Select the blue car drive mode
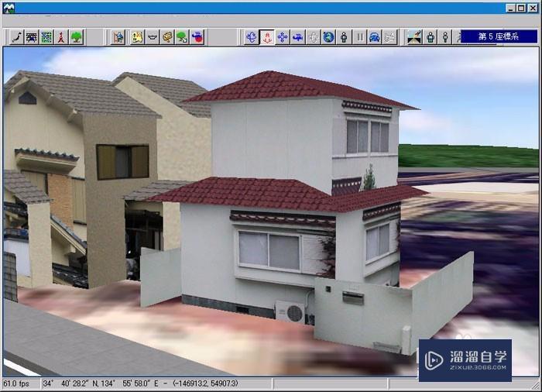 point(374,37)
